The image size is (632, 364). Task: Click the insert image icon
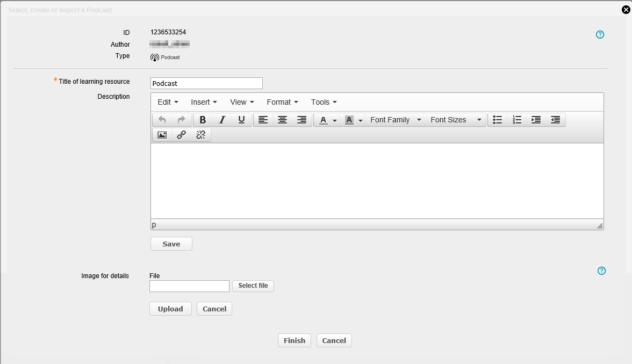162,135
